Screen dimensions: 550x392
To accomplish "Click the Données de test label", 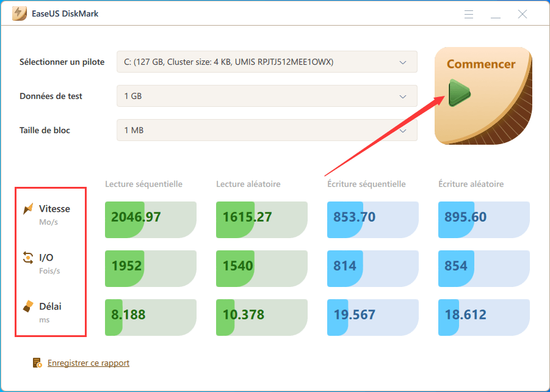I will click(51, 96).
